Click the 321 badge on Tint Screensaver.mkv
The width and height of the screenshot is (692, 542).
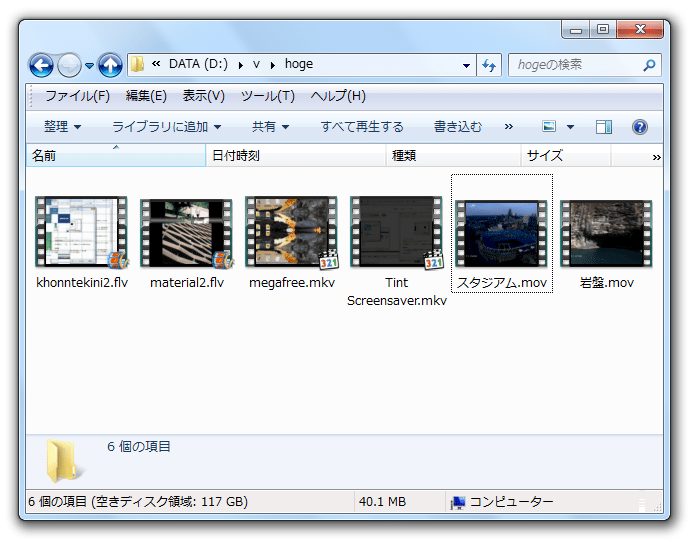point(434,260)
